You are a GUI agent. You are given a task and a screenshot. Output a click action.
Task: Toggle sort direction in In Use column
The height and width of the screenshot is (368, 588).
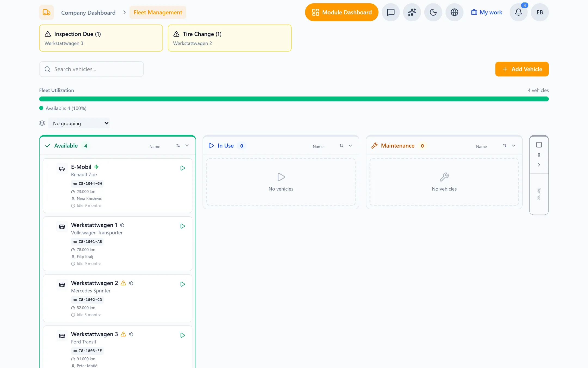(341, 146)
